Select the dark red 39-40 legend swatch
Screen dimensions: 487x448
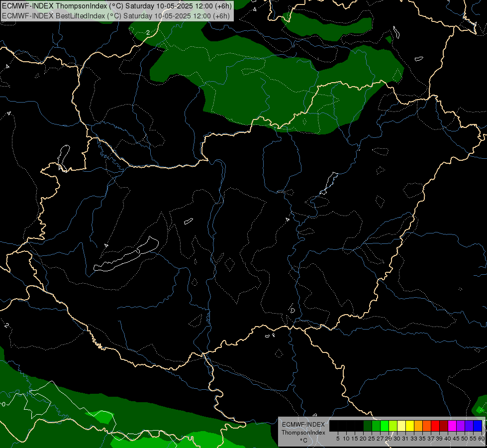[444, 426]
